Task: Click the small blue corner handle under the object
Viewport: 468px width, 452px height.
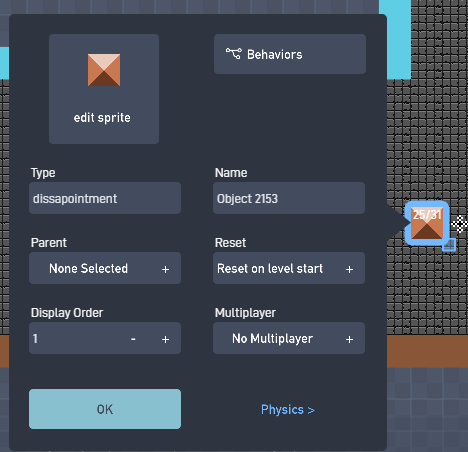Action: pos(449,245)
